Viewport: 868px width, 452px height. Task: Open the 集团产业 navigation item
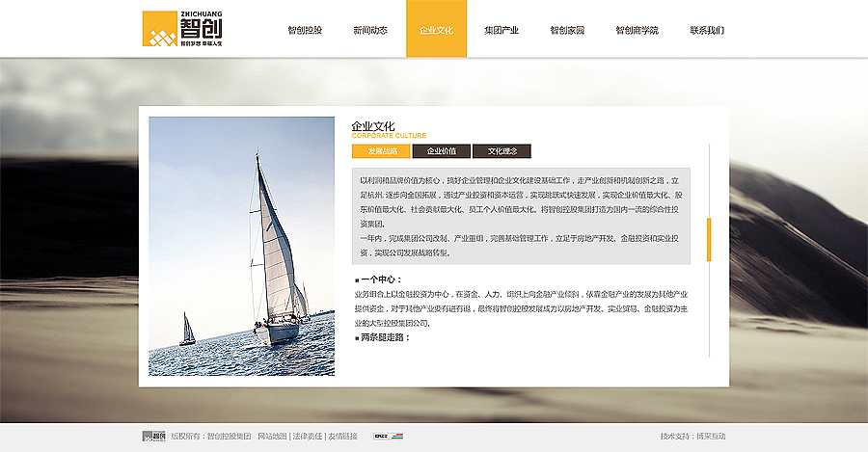502,31
